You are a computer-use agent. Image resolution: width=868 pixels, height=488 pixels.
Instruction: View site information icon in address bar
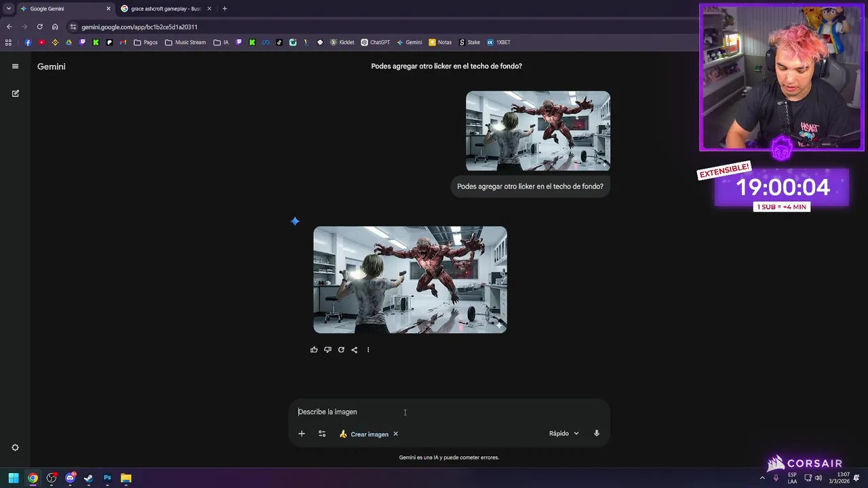(x=73, y=27)
